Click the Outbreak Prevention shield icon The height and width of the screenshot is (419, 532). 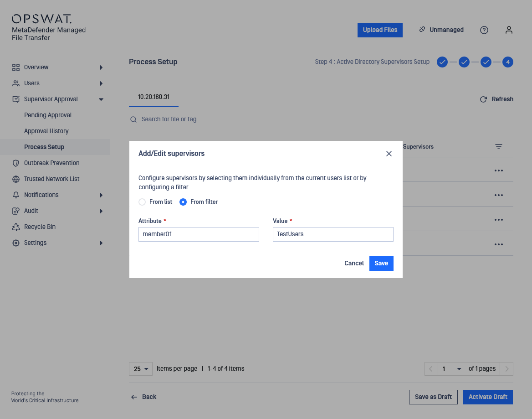tap(16, 163)
